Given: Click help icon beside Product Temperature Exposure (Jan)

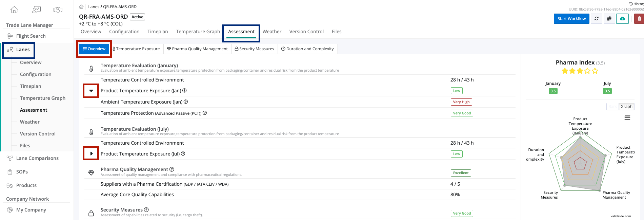Looking at the screenshot, I should pos(185,91).
